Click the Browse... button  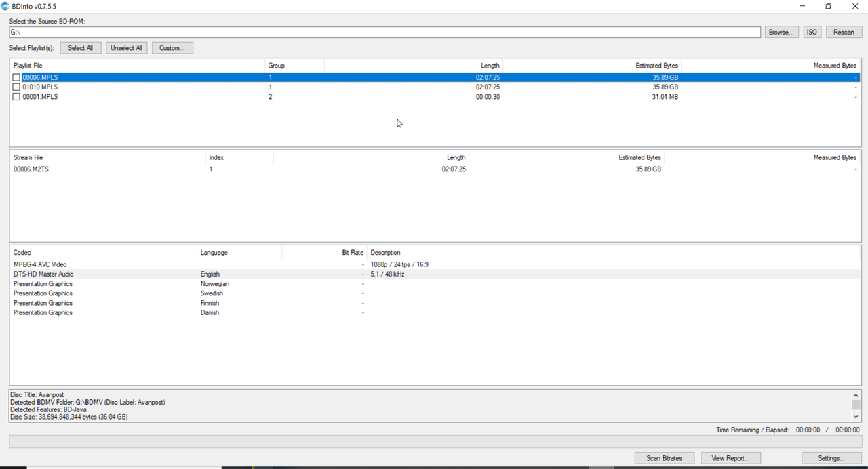(x=782, y=32)
